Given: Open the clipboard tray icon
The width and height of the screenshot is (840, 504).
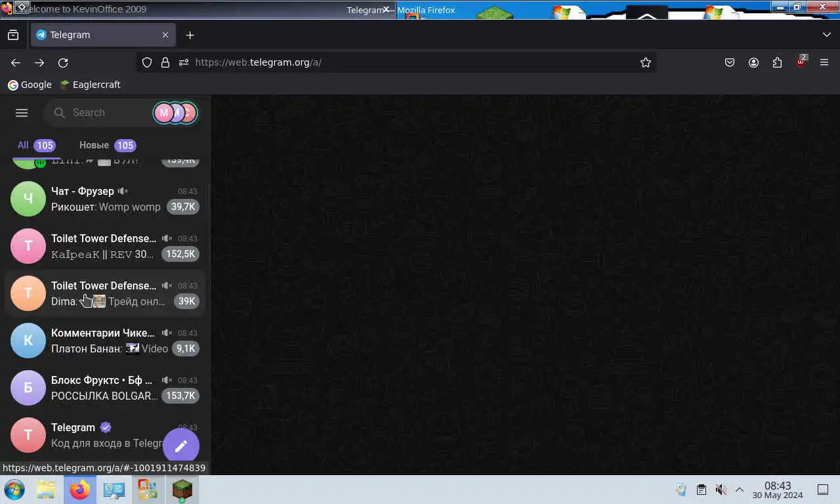Looking at the screenshot, I should pos(701,490).
